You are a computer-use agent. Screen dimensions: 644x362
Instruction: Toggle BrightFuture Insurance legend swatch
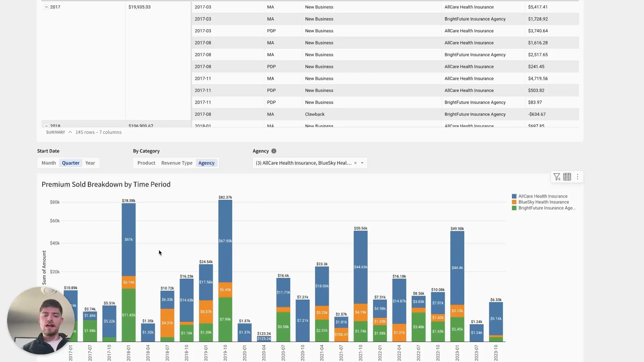click(514, 208)
